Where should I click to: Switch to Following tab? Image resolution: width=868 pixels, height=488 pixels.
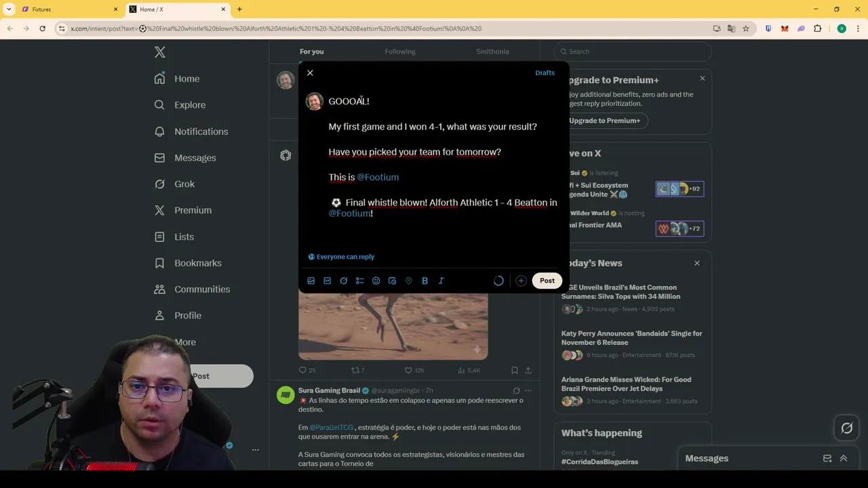click(400, 52)
